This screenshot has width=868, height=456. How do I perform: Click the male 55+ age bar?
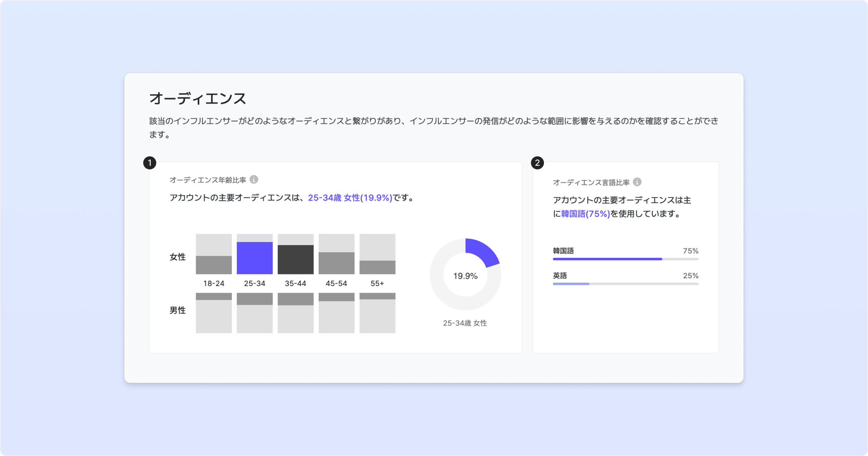(x=377, y=296)
